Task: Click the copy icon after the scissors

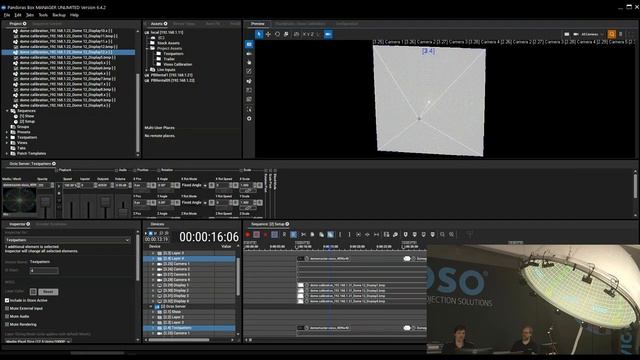Action: (312, 235)
